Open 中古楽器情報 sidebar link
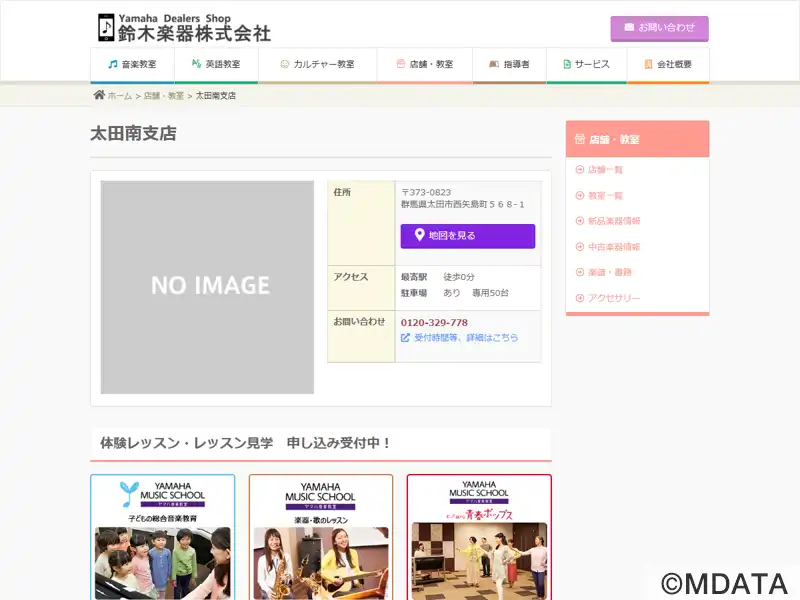 pos(613,247)
